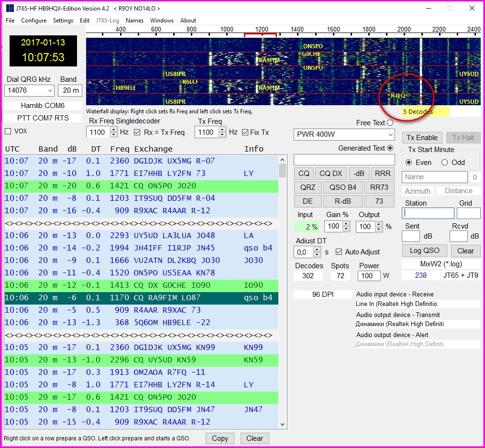Click the JT65-HF app icon in title bar

point(10,9)
